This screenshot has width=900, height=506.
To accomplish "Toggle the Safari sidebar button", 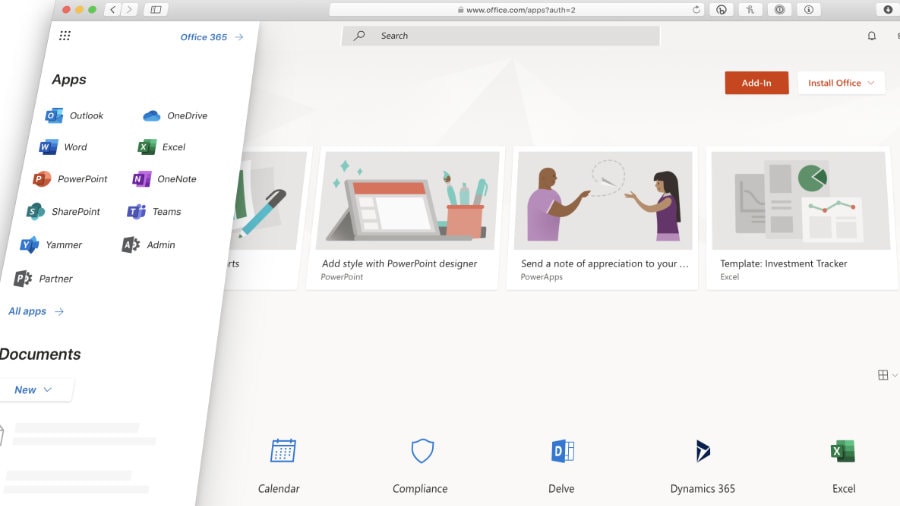I will (x=156, y=10).
